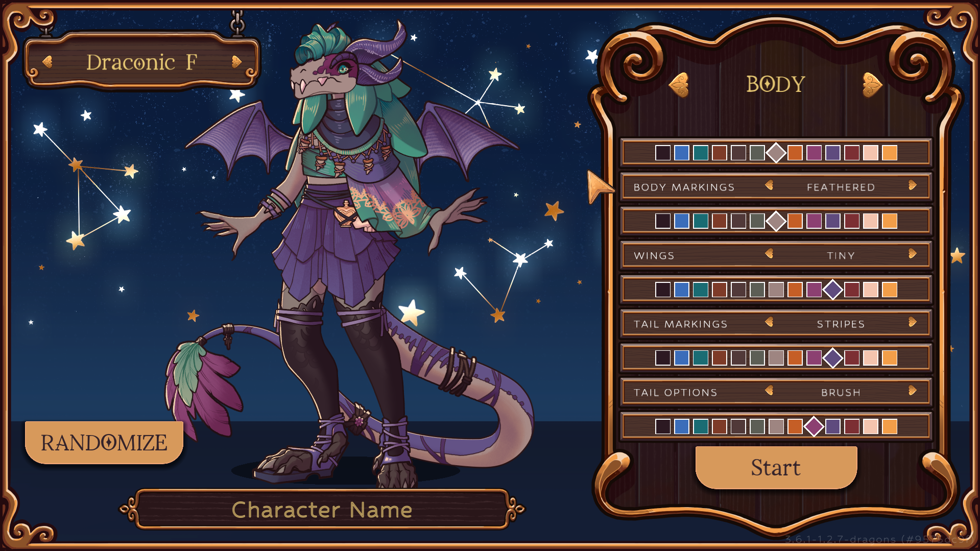Click the right heart arrow beside BODY
Viewport: 980px width, 551px height.
872,84
